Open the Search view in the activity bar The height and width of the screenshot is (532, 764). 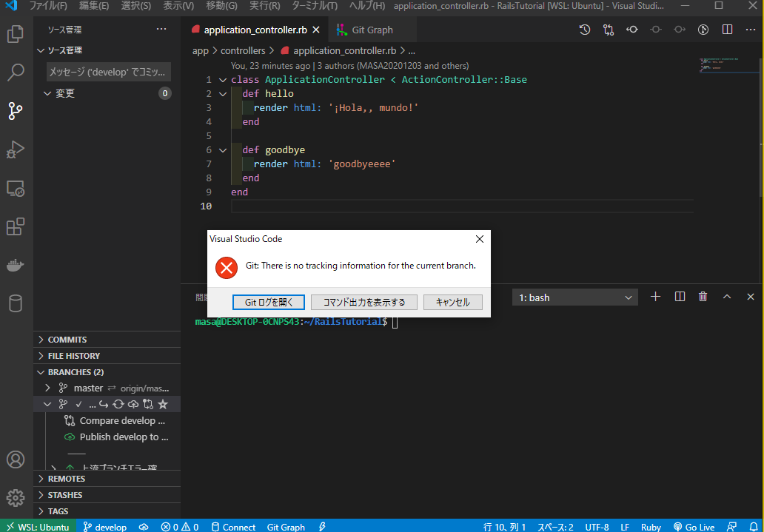tap(15, 72)
